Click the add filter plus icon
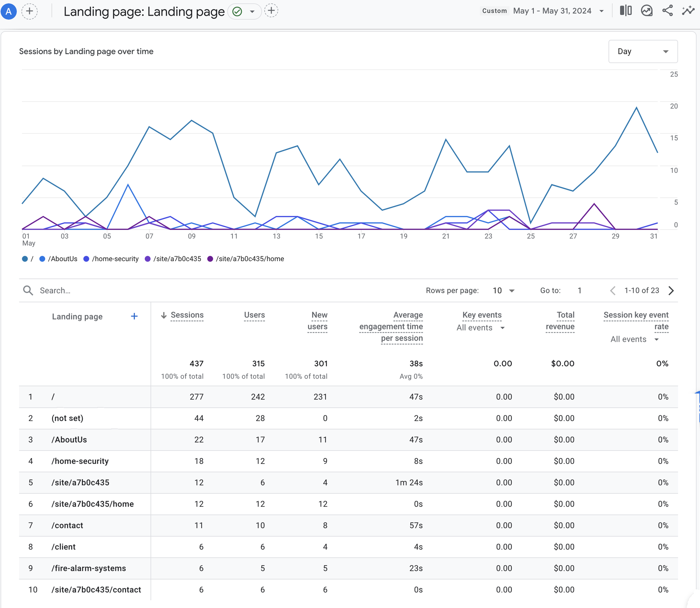The width and height of the screenshot is (700, 608). coord(271,11)
